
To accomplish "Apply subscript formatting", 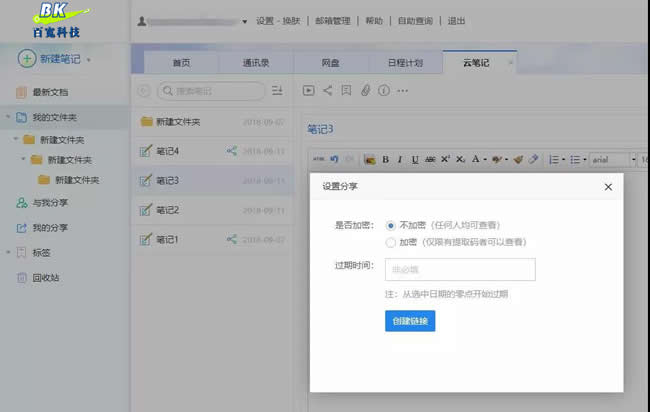I will [x=461, y=160].
